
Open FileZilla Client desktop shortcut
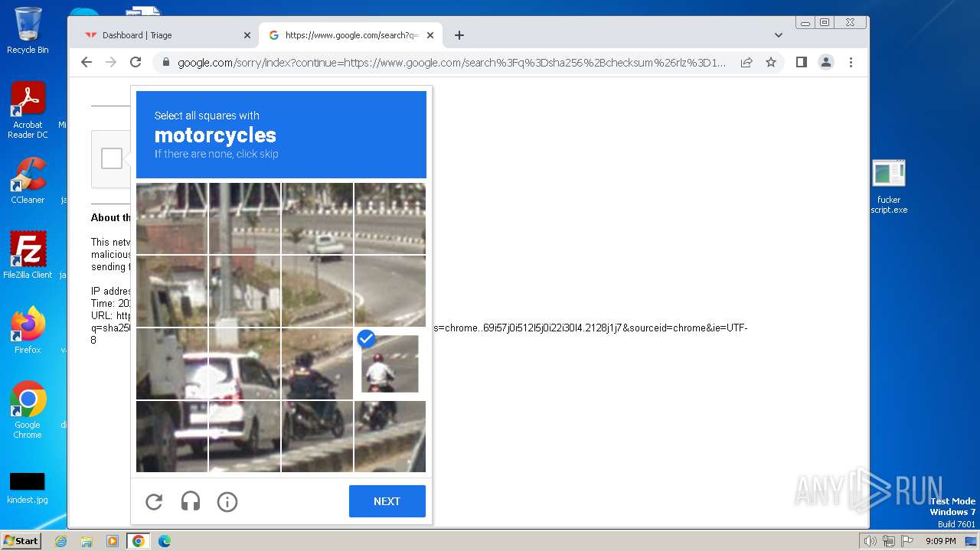(x=28, y=256)
